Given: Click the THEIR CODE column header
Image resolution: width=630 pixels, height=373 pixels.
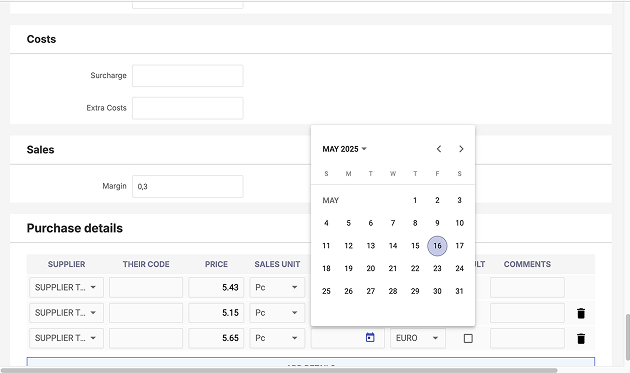Looking at the screenshot, I should pos(146,264).
